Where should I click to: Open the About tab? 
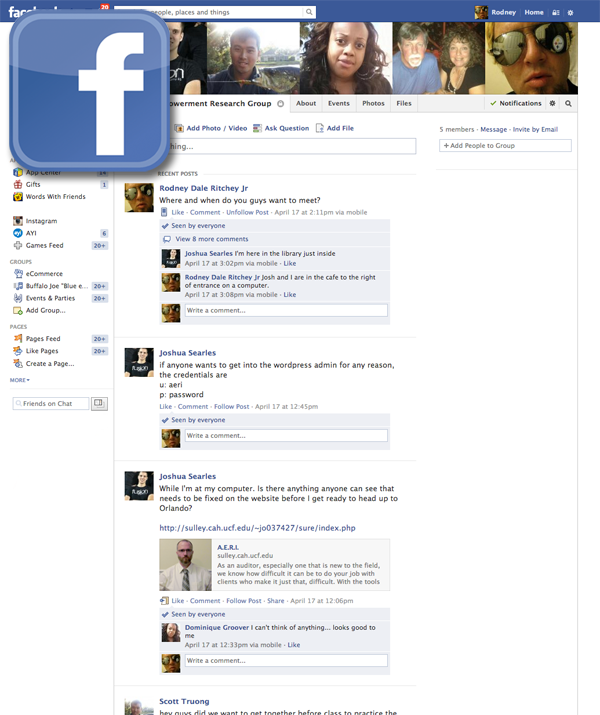306,104
